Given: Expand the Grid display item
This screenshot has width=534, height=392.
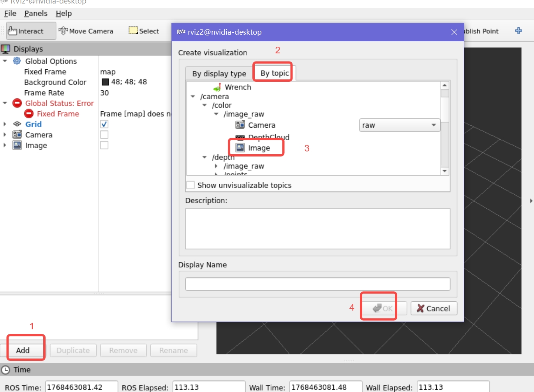Looking at the screenshot, I should [5, 124].
